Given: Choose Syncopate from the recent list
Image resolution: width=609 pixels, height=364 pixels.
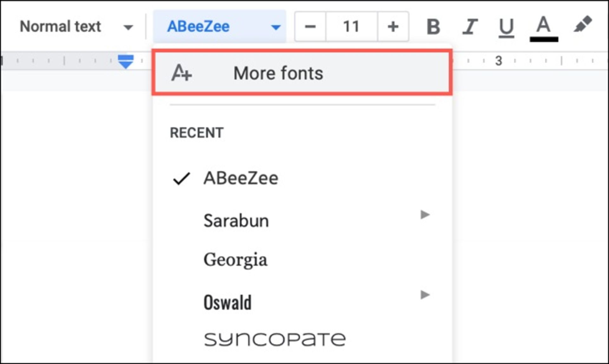Looking at the screenshot, I should click(x=274, y=338).
